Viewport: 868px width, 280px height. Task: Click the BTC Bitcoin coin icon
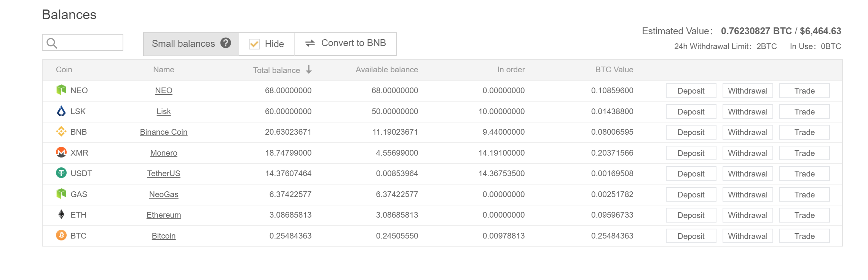[61, 235]
